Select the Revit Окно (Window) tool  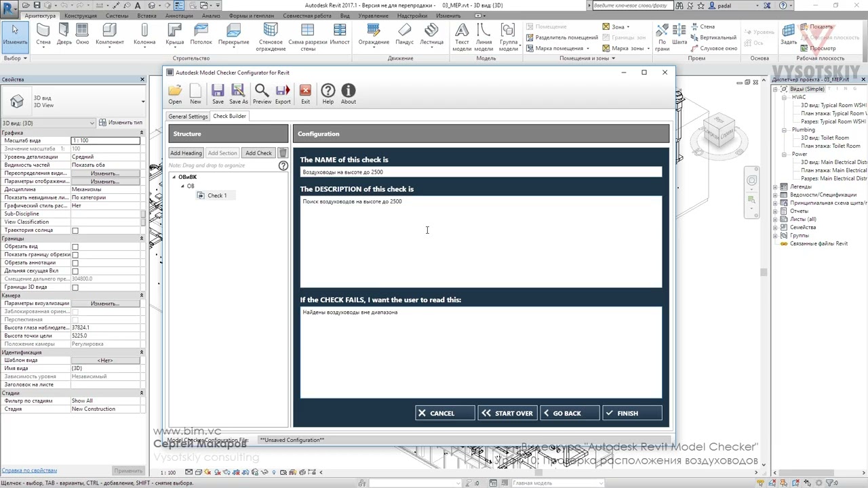(x=82, y=35)
